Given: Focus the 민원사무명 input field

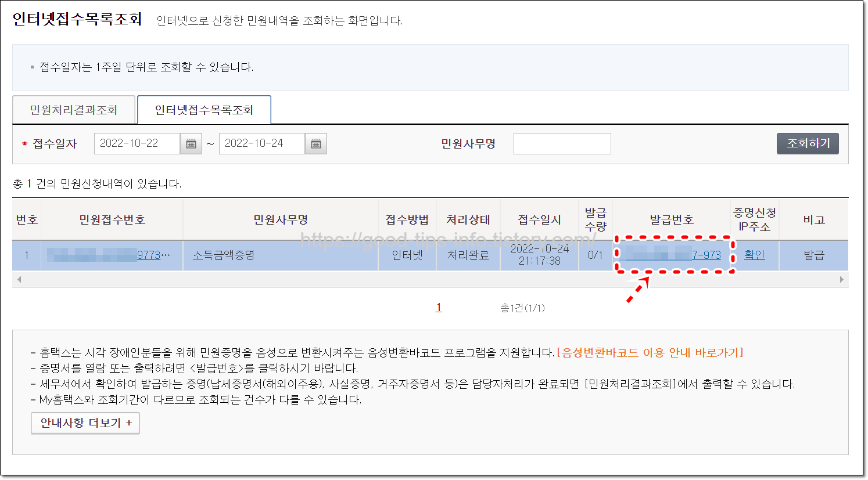Looking at the screenshot, I should [x=562, y=144].
